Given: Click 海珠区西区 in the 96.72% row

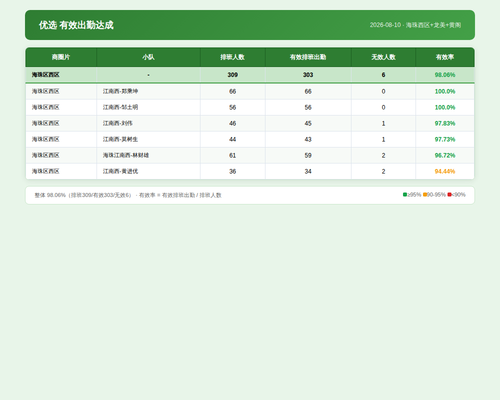Looking at the screenshot, I should point(45,155).
